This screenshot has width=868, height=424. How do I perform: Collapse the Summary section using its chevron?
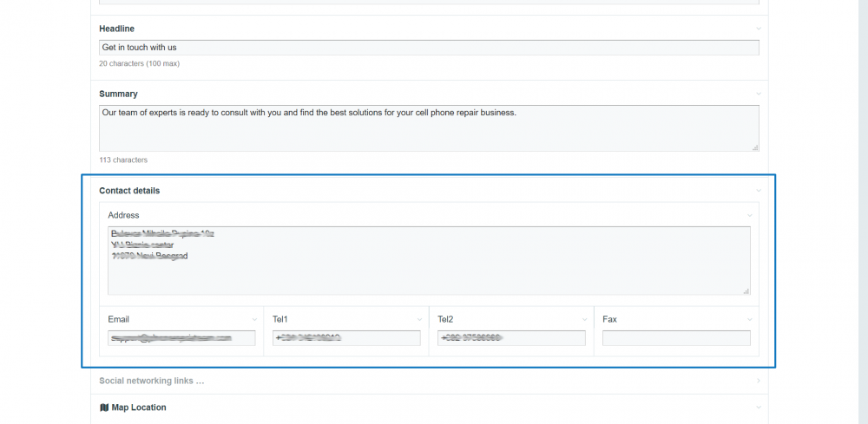coord(758,94)
